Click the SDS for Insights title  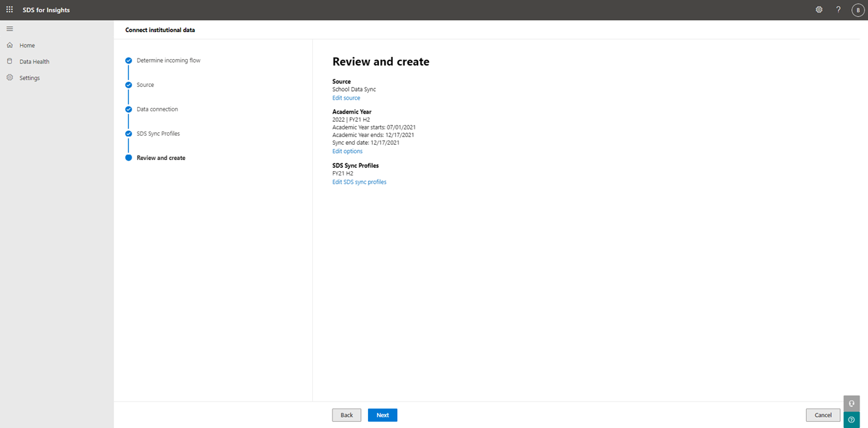coord(47,10)
